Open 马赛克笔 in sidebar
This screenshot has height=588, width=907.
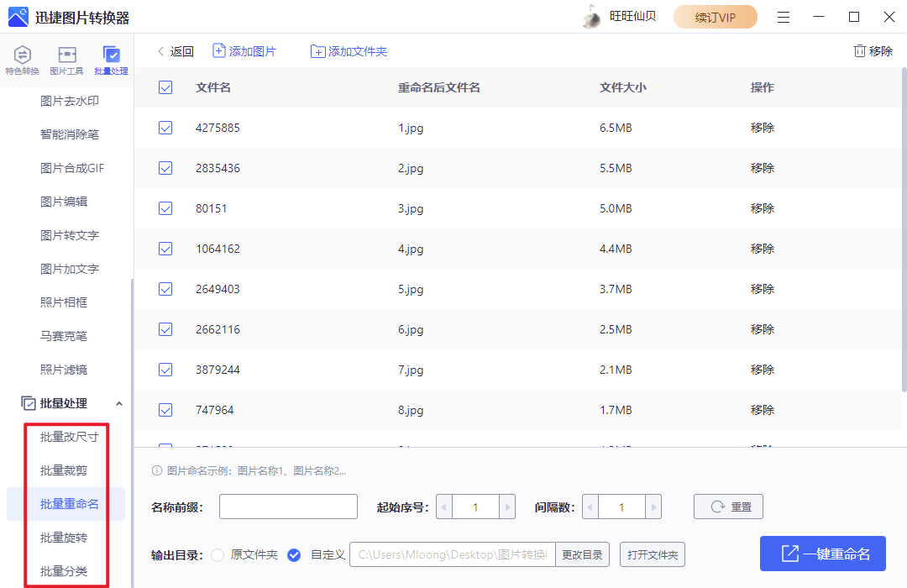[64, 336]
